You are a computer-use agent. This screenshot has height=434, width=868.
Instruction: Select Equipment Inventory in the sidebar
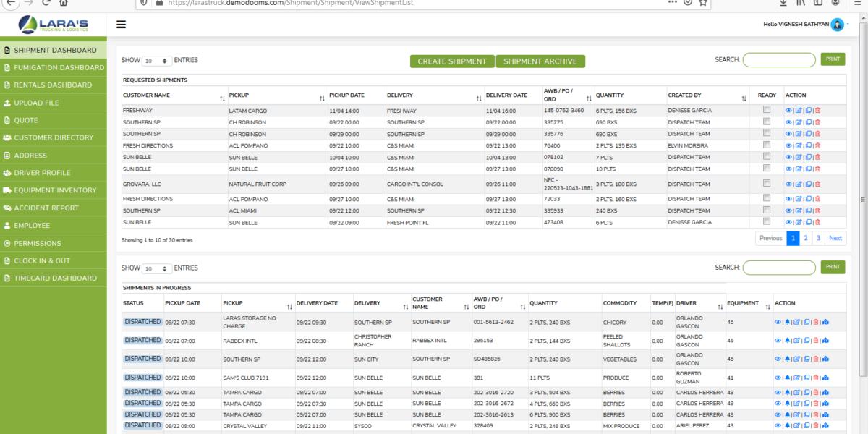click(54, 190)
